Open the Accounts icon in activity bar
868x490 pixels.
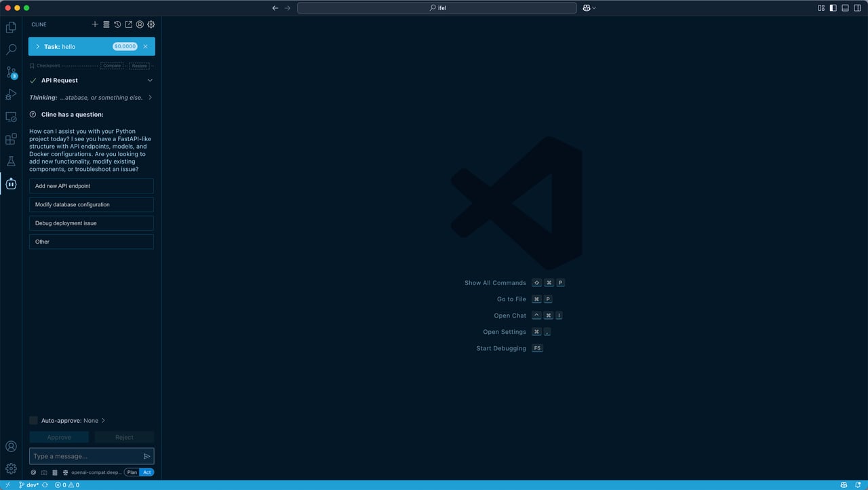tap(11, 447)
